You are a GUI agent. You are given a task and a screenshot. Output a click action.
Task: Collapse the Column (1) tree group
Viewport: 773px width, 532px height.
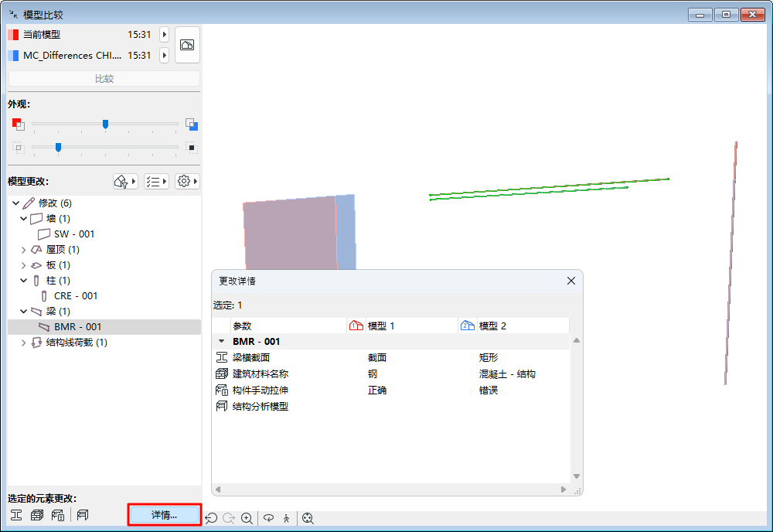point(24,281)
